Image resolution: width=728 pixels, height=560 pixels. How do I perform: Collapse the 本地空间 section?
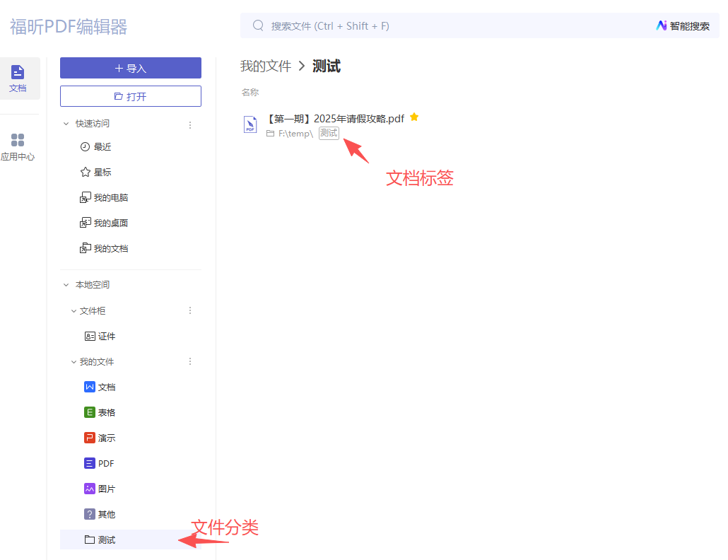tap(66, 285)
